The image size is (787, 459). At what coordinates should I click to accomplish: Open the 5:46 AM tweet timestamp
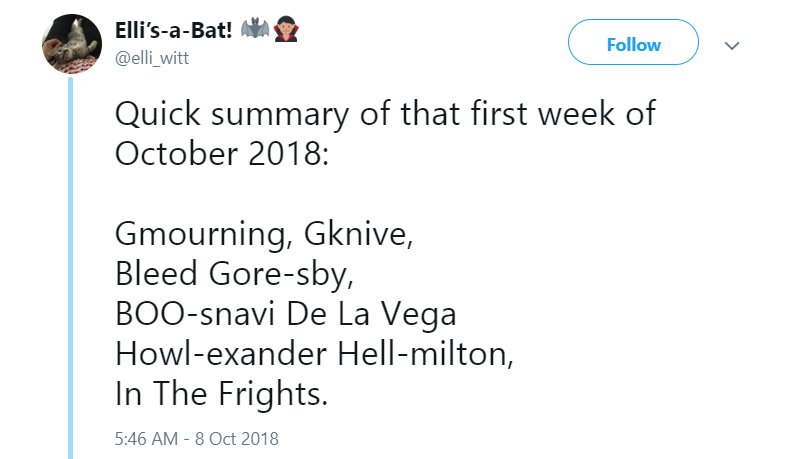click(x=146, y=438)
